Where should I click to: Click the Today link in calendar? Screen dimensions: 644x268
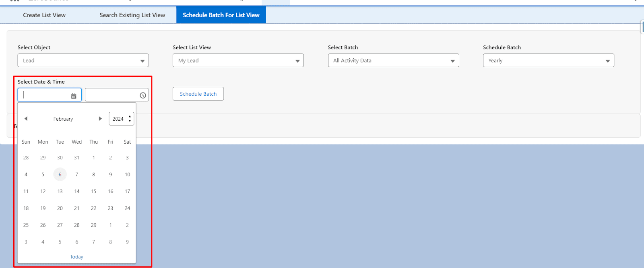[x=76, y=257]
